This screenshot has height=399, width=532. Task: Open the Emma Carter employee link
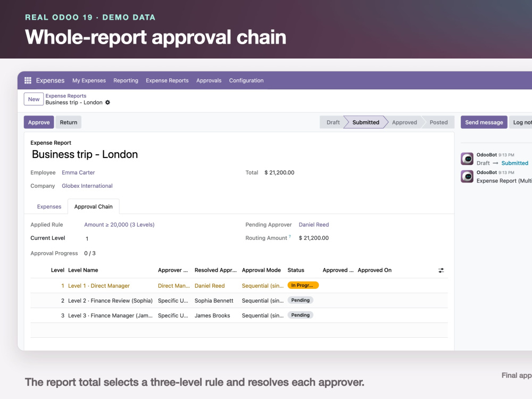point(78,172)
